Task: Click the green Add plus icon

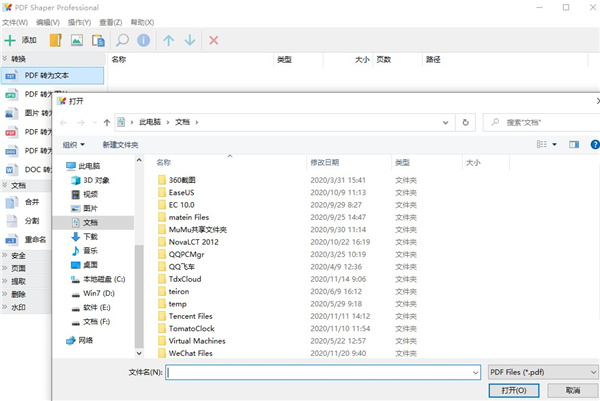Action: coord(10,40)
